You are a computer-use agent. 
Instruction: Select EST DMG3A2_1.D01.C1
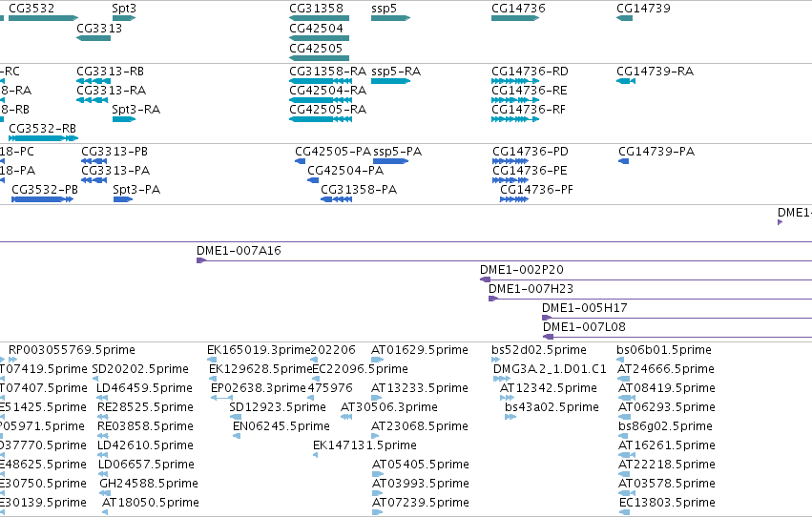click(502, 379)
